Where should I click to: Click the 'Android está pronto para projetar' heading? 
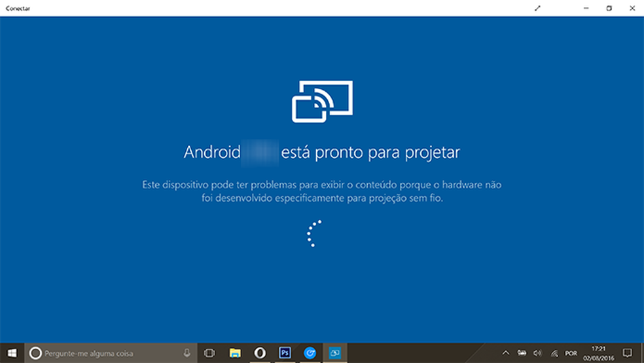(321, 153)
